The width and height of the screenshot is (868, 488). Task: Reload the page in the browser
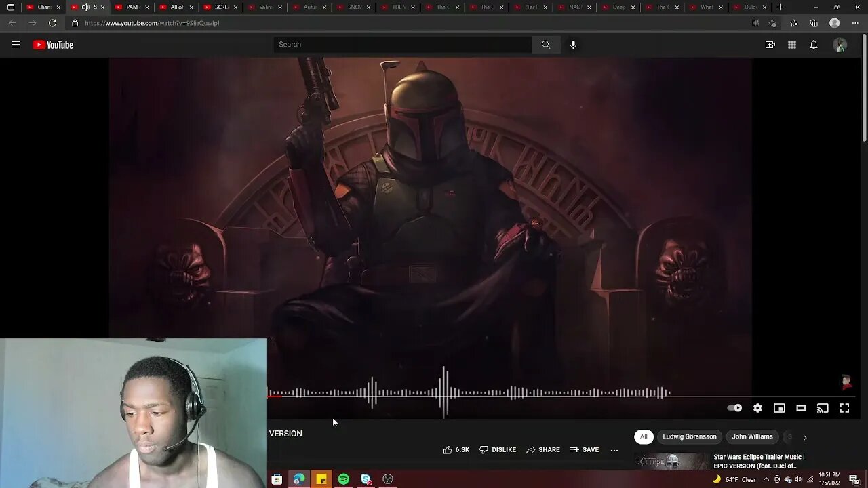pyautogui.click(x=52, y=23)
